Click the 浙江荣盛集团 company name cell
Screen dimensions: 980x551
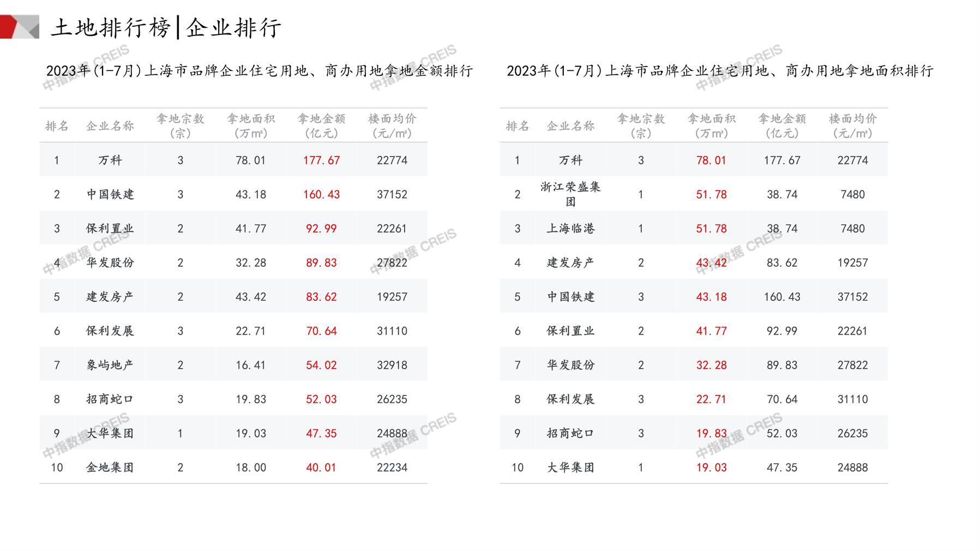(570, 194)
